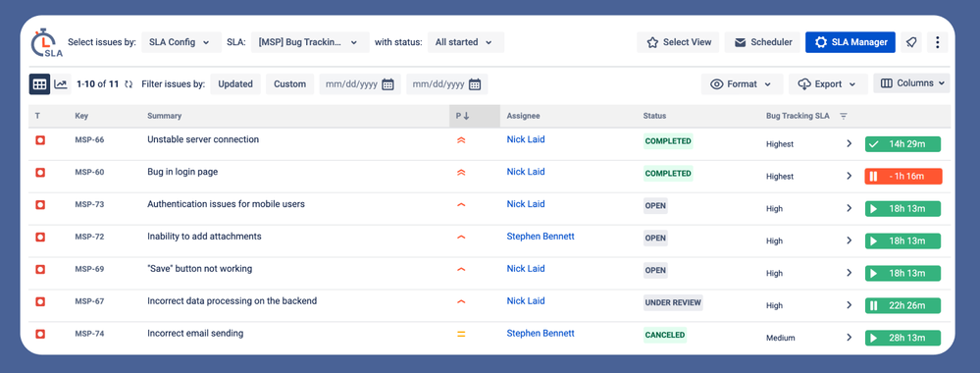
Task: Click summary "Incorrect email sending"
Action: [195, 334]
